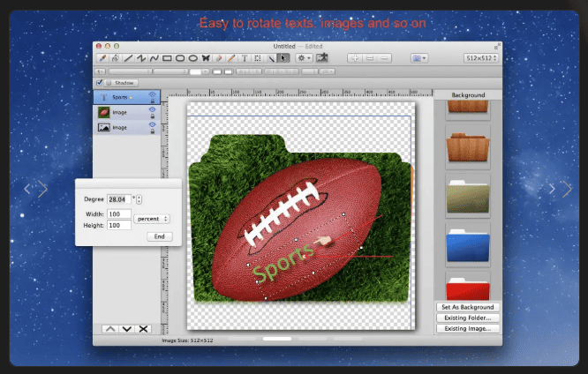
Task: Hide the Sports layer with eye icon
Action: point(152,94)
